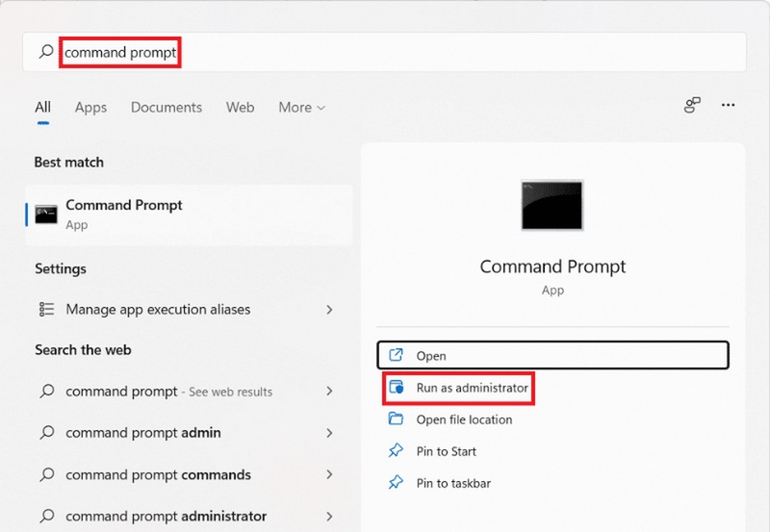Expand the More dropdown filter
This screenshot has width=770, height=532.
[x=301, y=107]
